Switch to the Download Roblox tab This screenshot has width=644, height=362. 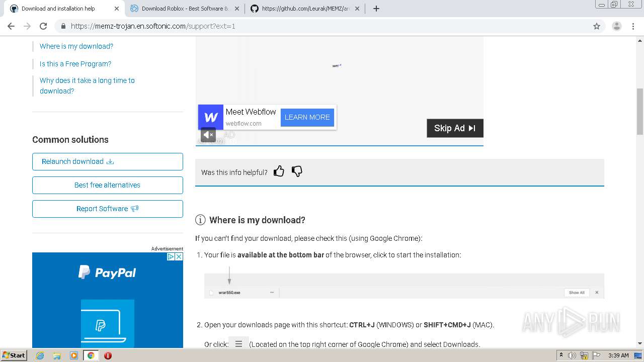click(185, 9)
